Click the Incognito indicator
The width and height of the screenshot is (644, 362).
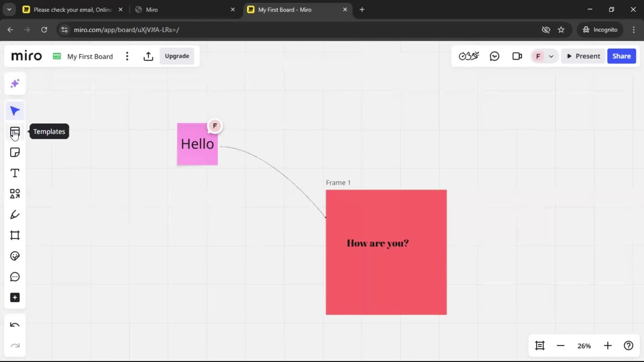(x=600, y=30)
